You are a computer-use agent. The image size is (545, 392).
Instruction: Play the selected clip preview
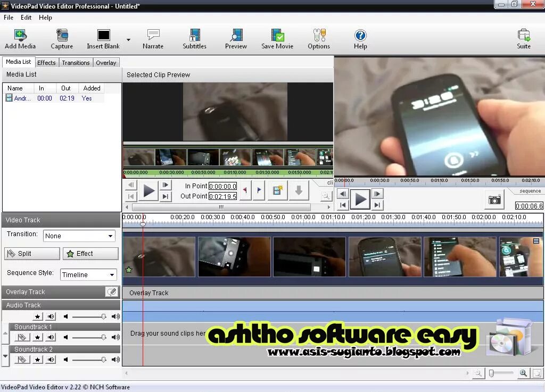[x=149, y=191]
